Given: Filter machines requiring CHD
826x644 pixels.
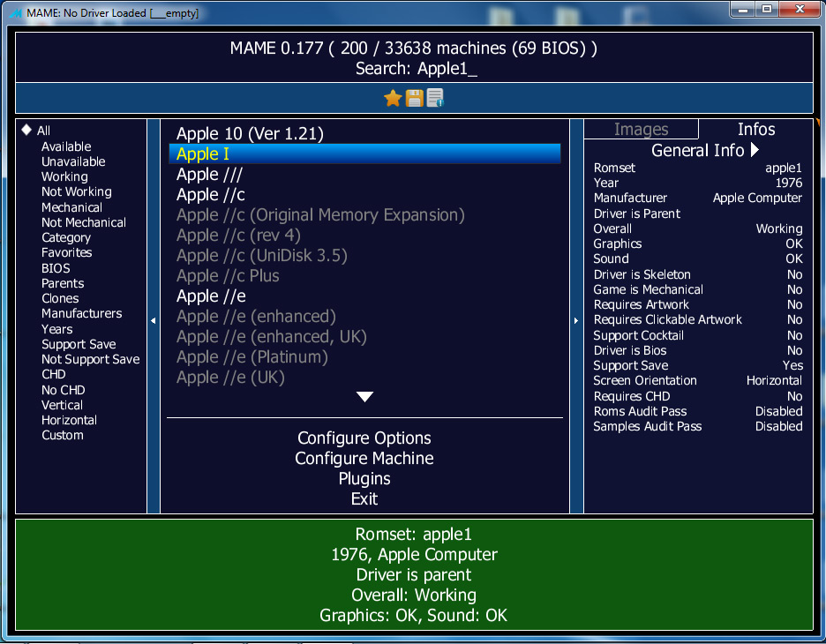Looking at the screenshot, I should coord(53,374).
